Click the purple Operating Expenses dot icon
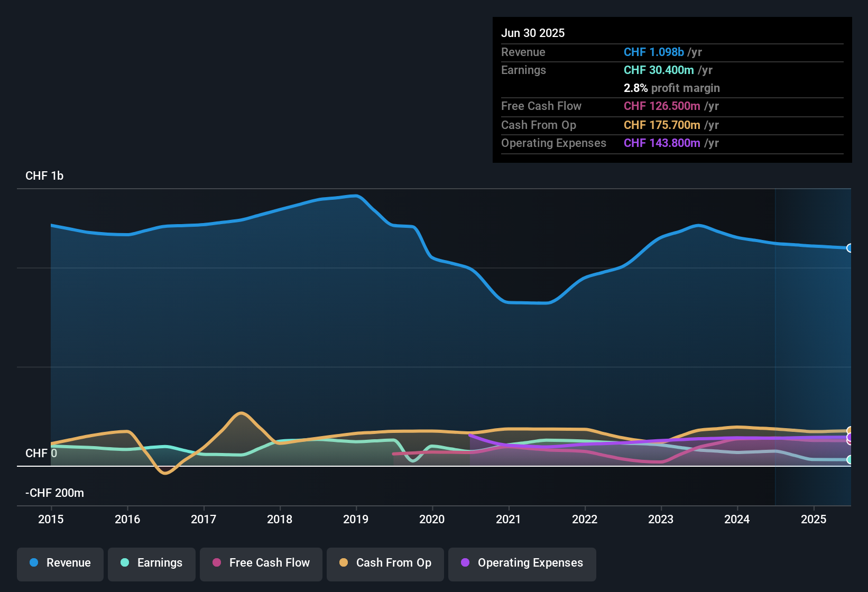 [465, 563]
